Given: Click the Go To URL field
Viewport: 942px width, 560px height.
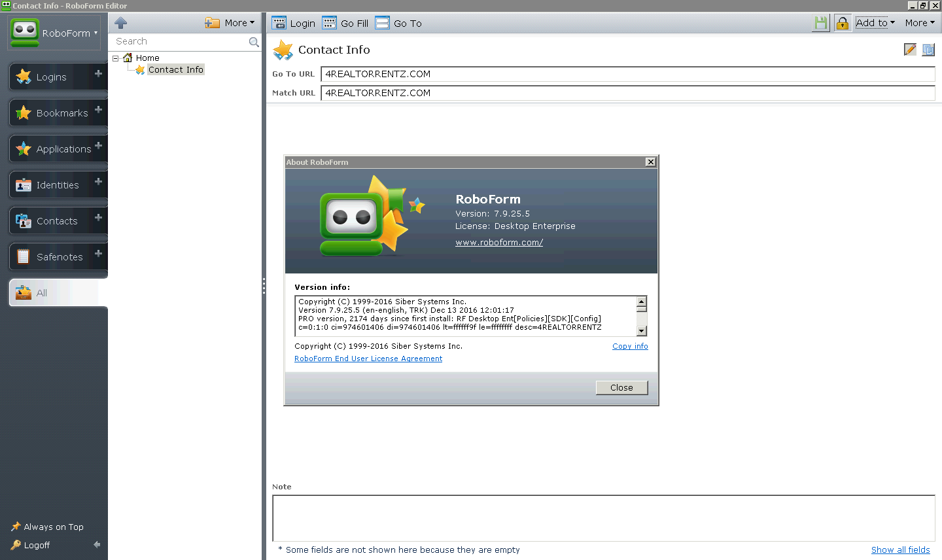Looking at the screenshot, I should [628, 74].
